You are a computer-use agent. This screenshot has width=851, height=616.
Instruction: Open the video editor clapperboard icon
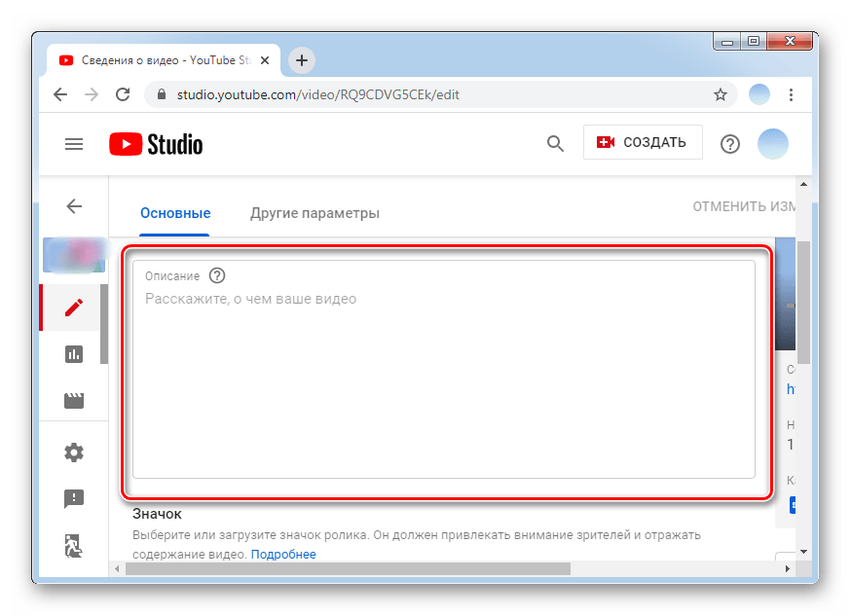pos(74,400)
